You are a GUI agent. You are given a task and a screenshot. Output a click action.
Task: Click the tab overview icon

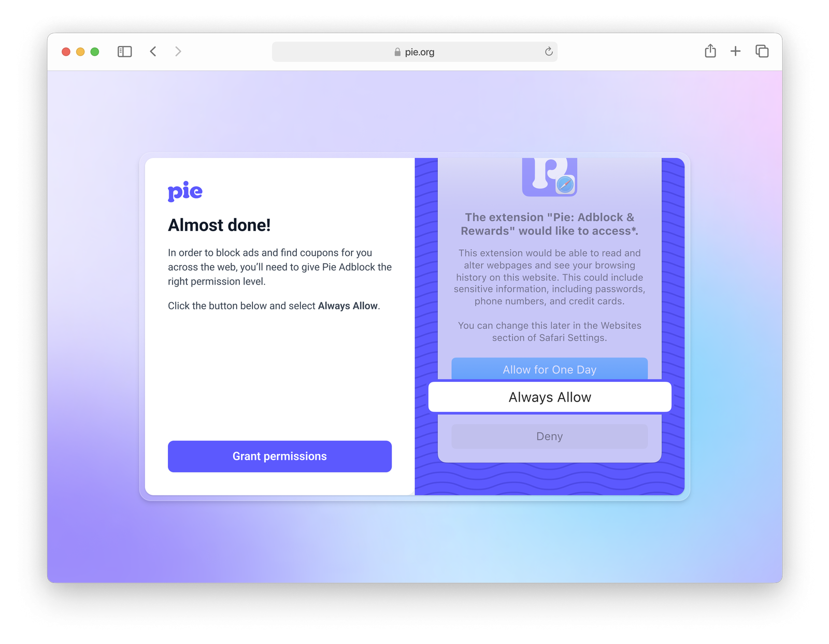tap(762, 51)
